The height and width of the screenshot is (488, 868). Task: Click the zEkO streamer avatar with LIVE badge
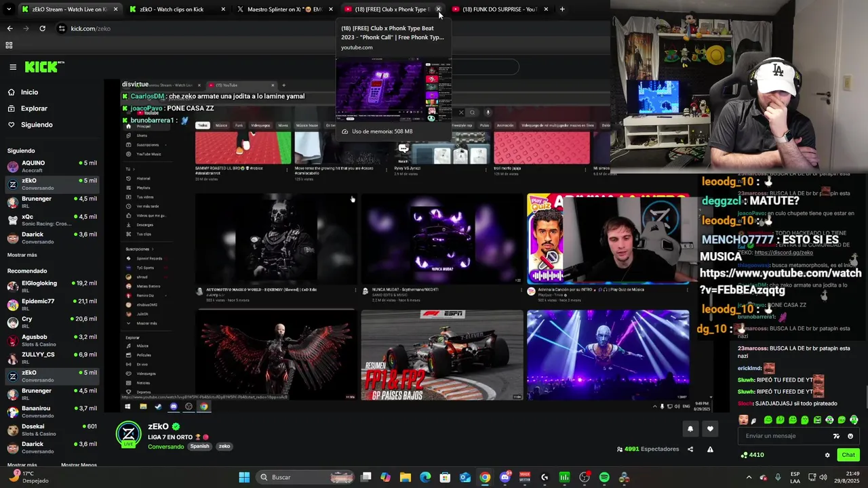pos(128,435)
